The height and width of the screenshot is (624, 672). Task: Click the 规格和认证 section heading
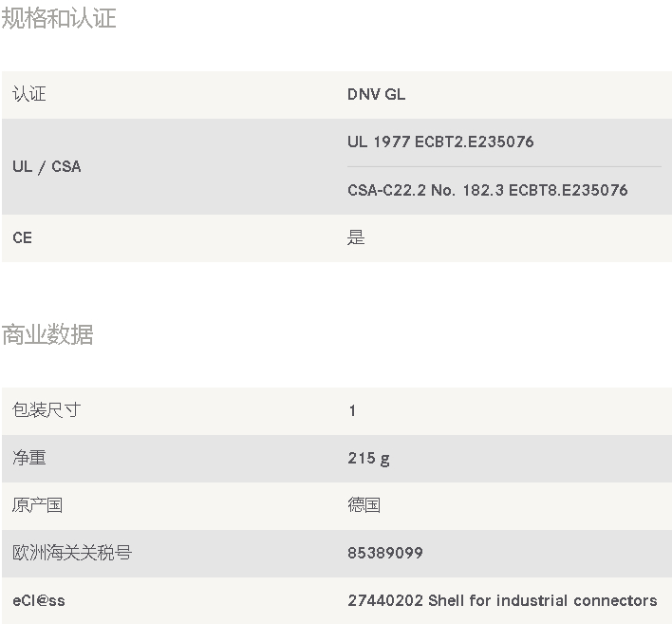[59, 18]
